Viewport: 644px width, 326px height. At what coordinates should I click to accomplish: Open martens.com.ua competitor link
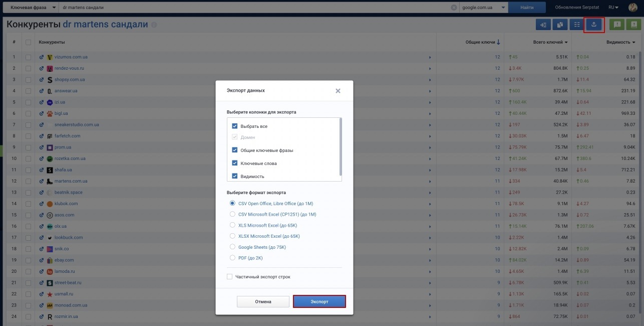(71, 181)
